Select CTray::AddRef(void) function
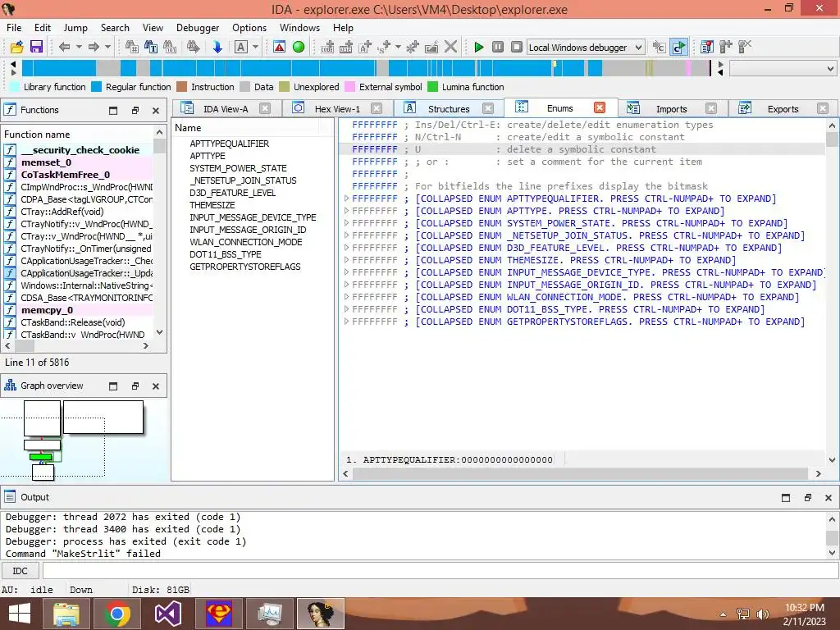 coord(62,212)
